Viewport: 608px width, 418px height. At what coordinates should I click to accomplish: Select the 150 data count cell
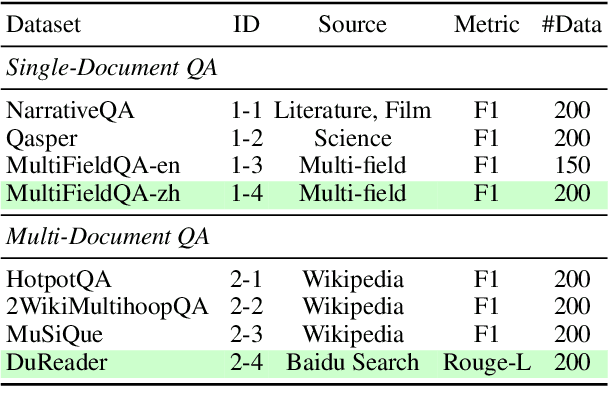click(571, 165)
